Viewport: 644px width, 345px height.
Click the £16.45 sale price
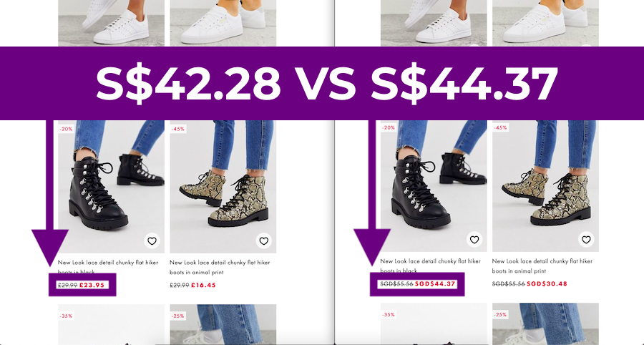point(203,285)
